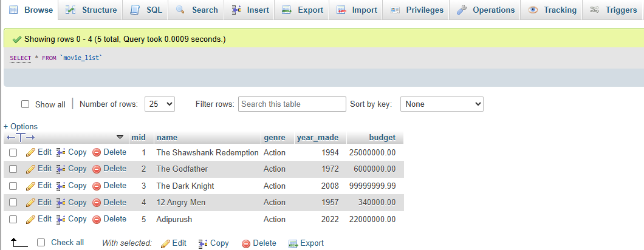Click the Filter rows search field
Viewport: 644px width, 250px height.
coord(292,104)
